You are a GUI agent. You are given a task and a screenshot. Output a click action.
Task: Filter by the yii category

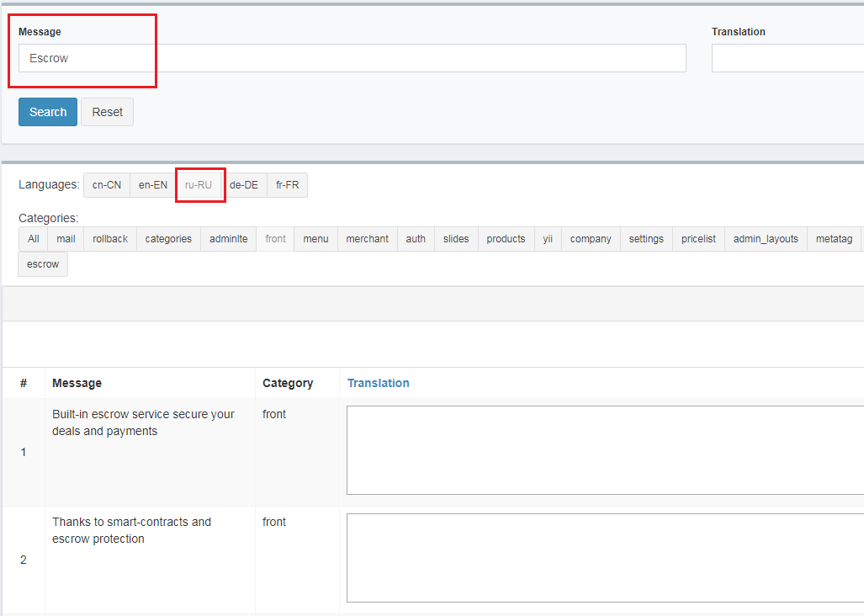tap(548, 239)
